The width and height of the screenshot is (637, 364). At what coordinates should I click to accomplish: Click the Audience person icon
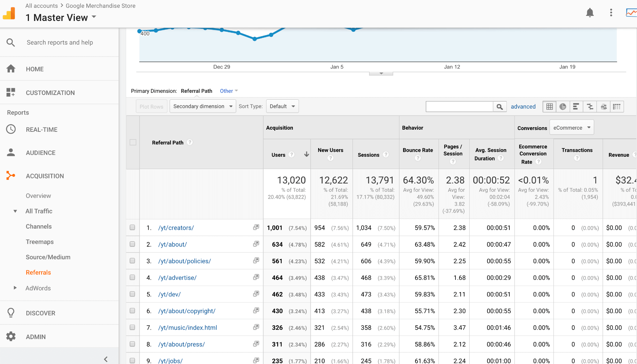(11, 152)
